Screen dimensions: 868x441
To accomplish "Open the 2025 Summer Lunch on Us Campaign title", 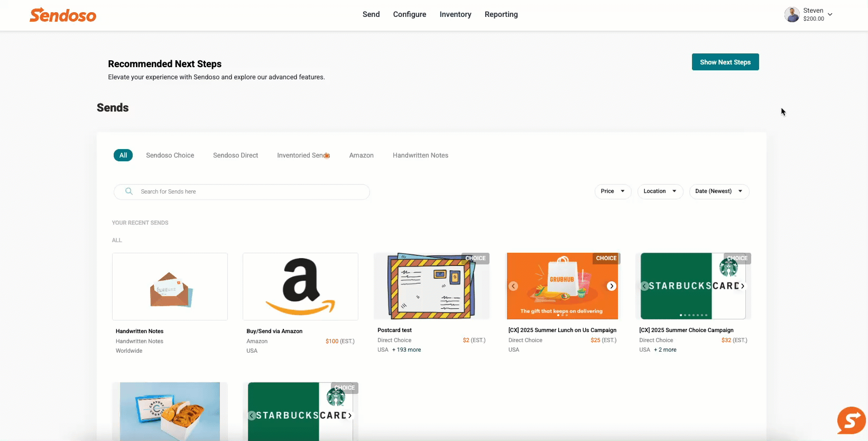I will pos(562,330).
